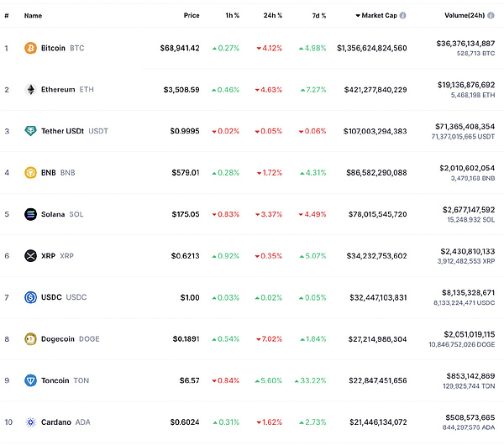Sort table by 7d % header

(317, 15)
